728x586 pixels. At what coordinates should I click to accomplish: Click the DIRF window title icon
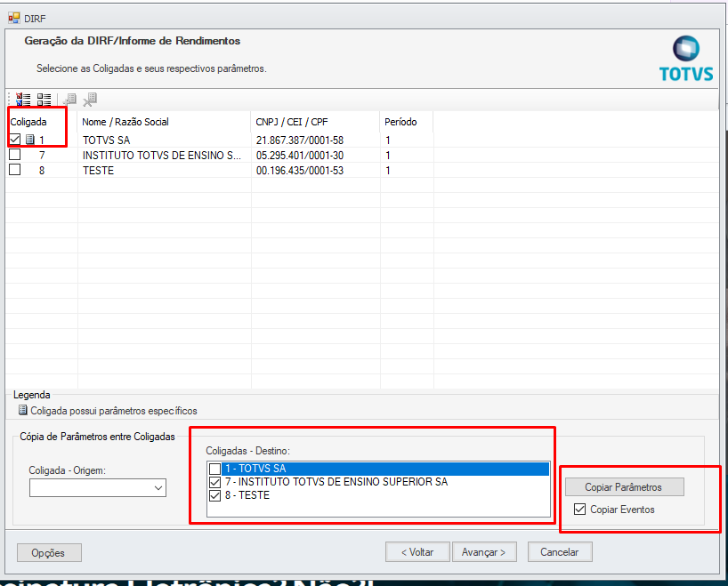(x=14, y=18)
